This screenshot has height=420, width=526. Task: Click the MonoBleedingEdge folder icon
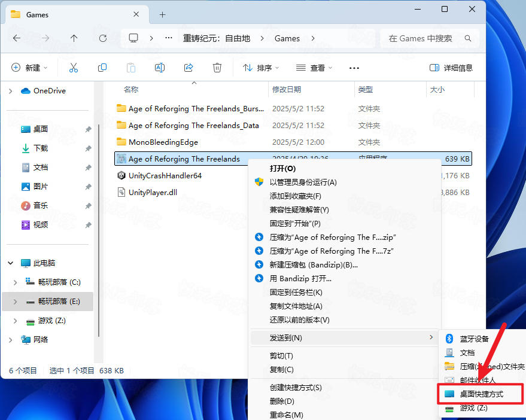pos(121,142)
